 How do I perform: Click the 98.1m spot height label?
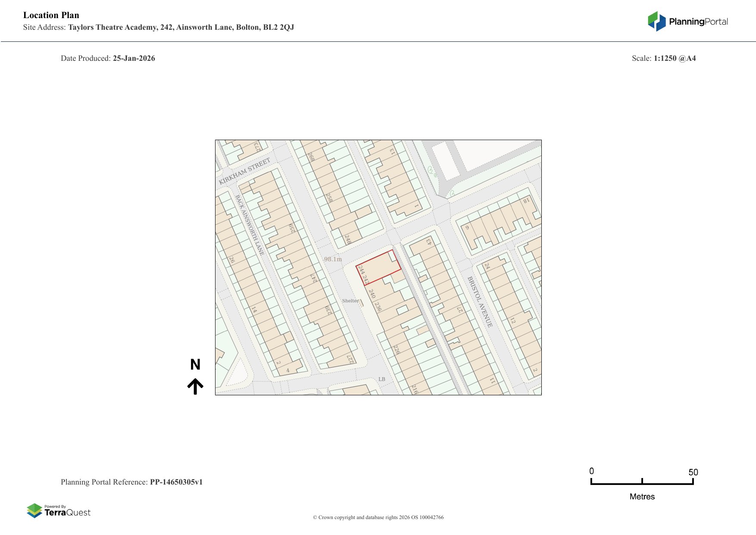point(333,259)
